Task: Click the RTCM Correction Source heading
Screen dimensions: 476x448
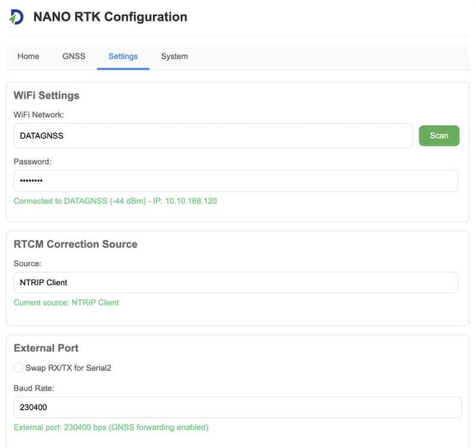Action: tap(75, 244)
